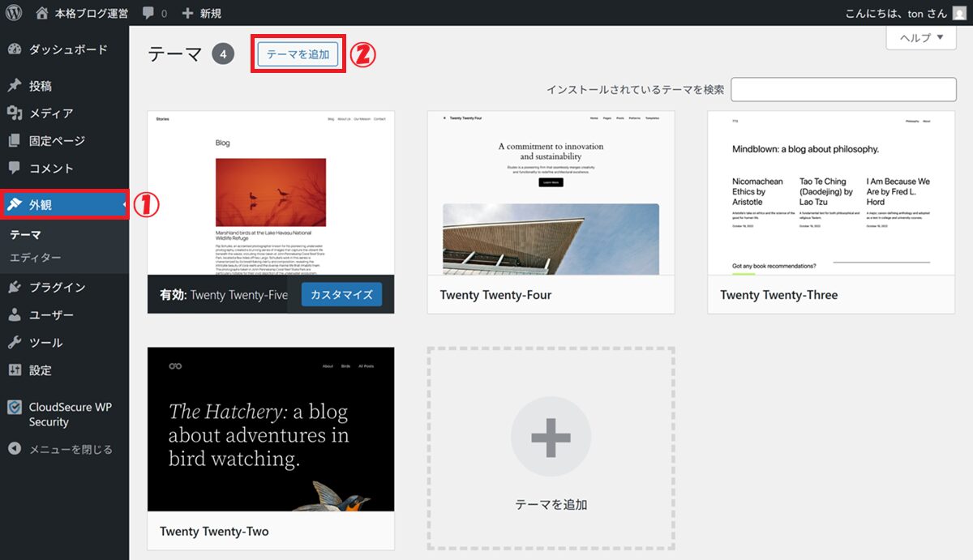Select the Twenty Twenty-Four theme thumbnail
Viewport: 973px width, 560px height.
[551, 194]
